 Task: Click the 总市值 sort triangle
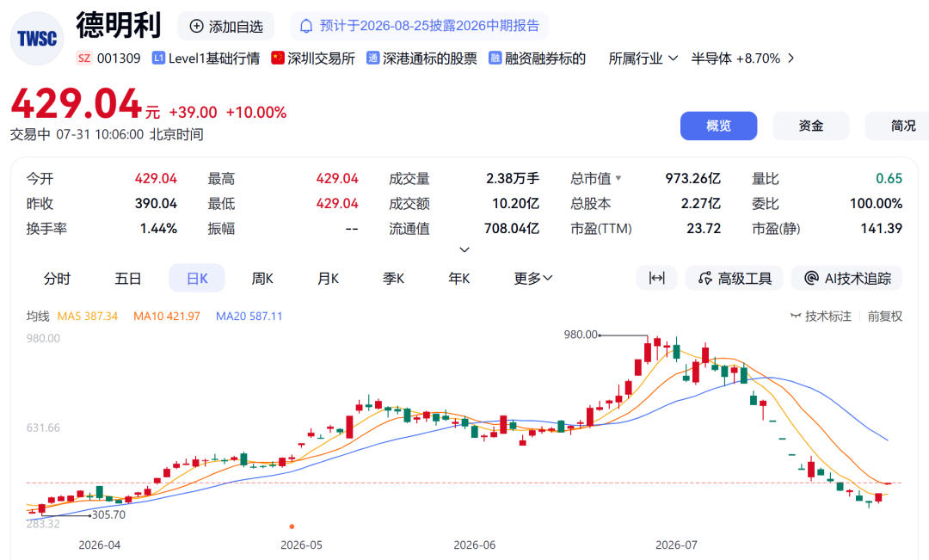(618, 178)
